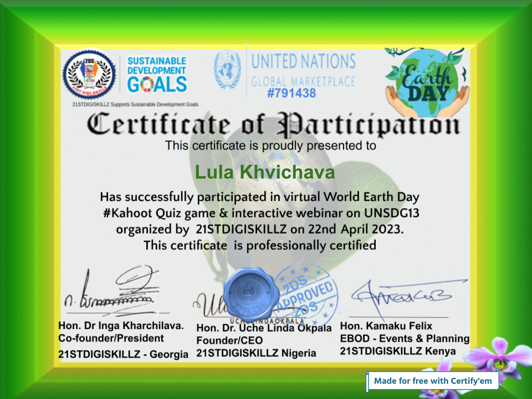Click 'Hon. Dr Inga Kharchilava.' name
532x399 pixels.
point(121,326)
